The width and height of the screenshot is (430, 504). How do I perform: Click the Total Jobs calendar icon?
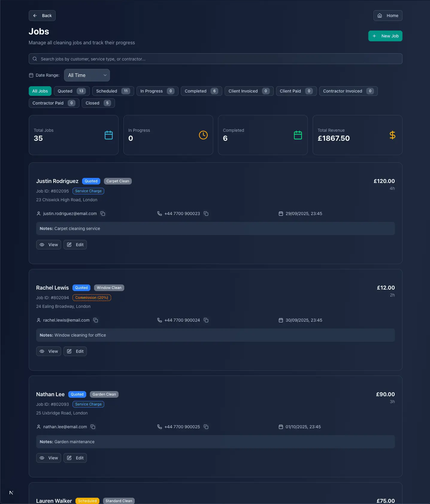coord(109,135)
